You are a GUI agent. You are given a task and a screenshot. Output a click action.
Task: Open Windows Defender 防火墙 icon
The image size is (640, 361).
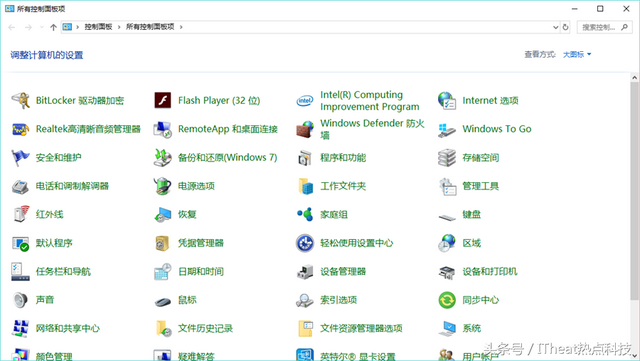pos(304,129)
